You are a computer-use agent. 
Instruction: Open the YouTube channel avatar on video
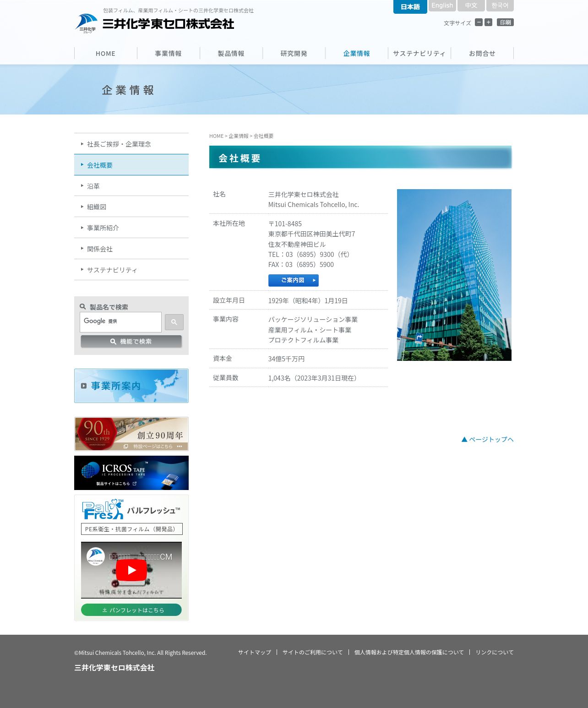[96, 556]
